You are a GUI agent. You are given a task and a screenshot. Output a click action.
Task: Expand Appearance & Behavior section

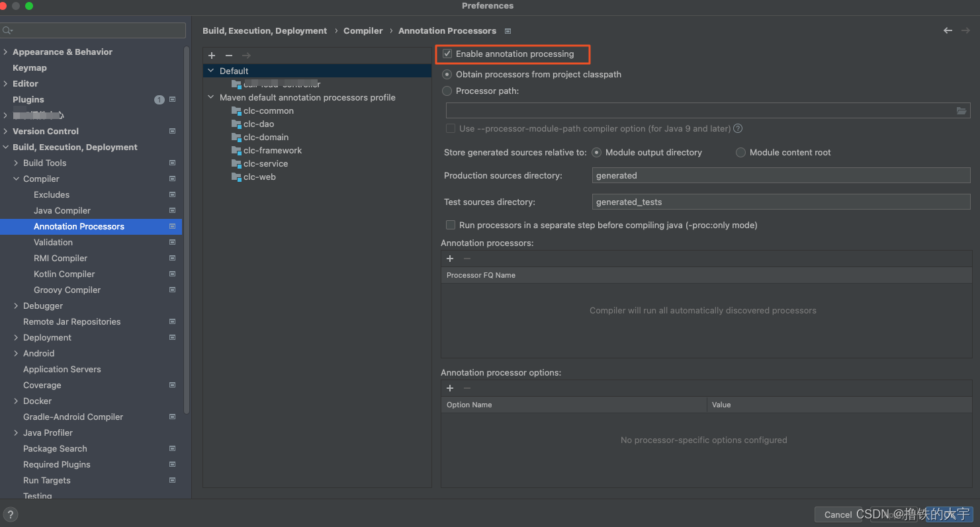point(6,52)
